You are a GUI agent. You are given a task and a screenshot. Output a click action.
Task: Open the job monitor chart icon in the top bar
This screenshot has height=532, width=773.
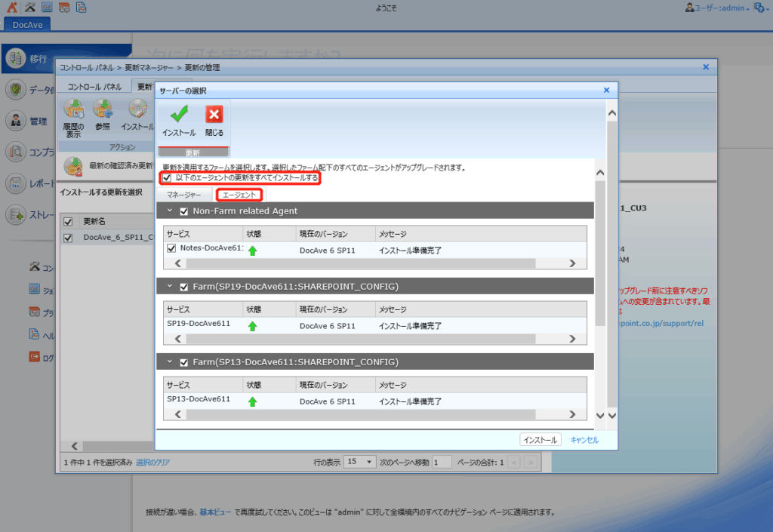(47, 8)
